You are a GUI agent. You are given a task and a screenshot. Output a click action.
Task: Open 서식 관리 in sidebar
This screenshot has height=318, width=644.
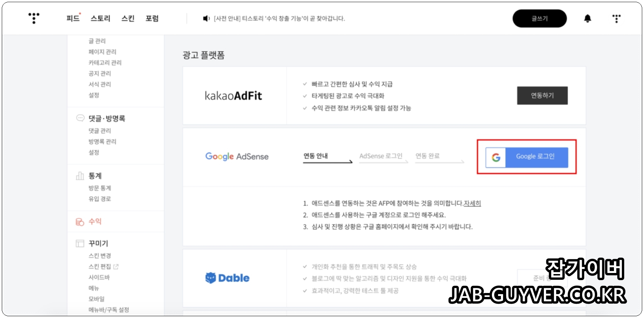[x=100, y=84]
